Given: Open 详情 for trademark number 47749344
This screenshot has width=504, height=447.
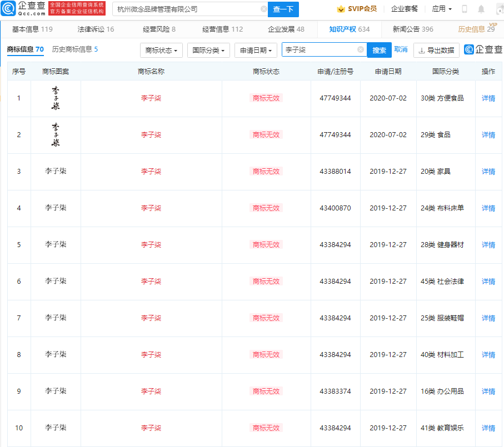Looking at the screenshot, I should coord(488,98).
